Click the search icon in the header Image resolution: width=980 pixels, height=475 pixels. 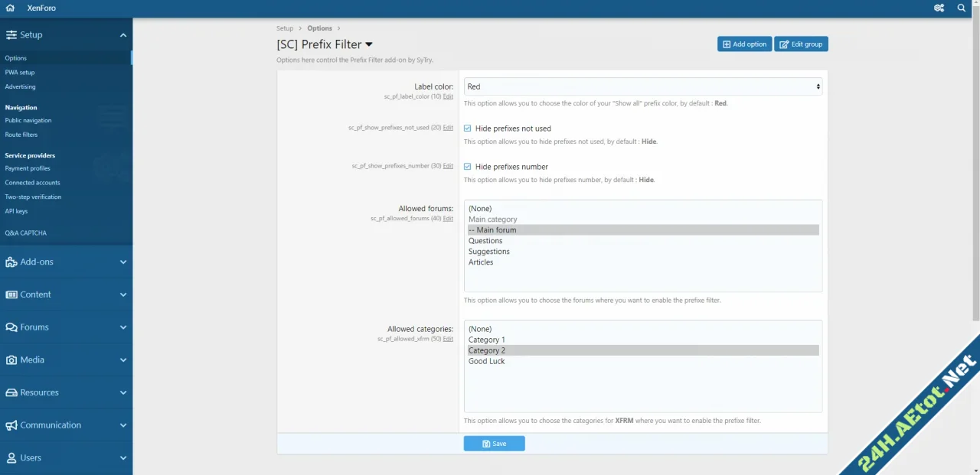tap(962, 8)
